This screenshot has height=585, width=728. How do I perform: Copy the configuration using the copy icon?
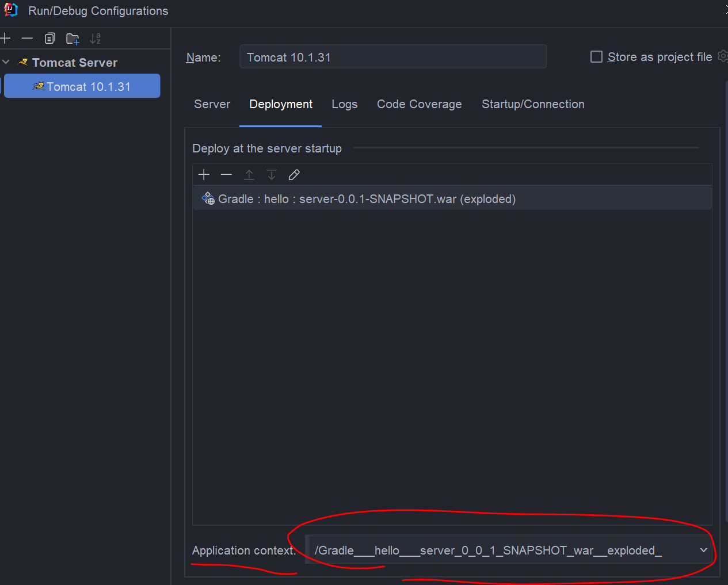50,39
